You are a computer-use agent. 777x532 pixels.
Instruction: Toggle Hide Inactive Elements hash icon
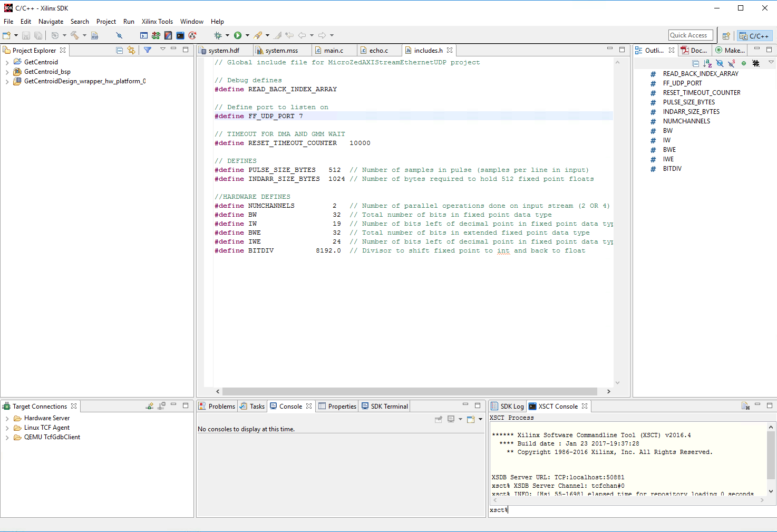coord(756,63)
